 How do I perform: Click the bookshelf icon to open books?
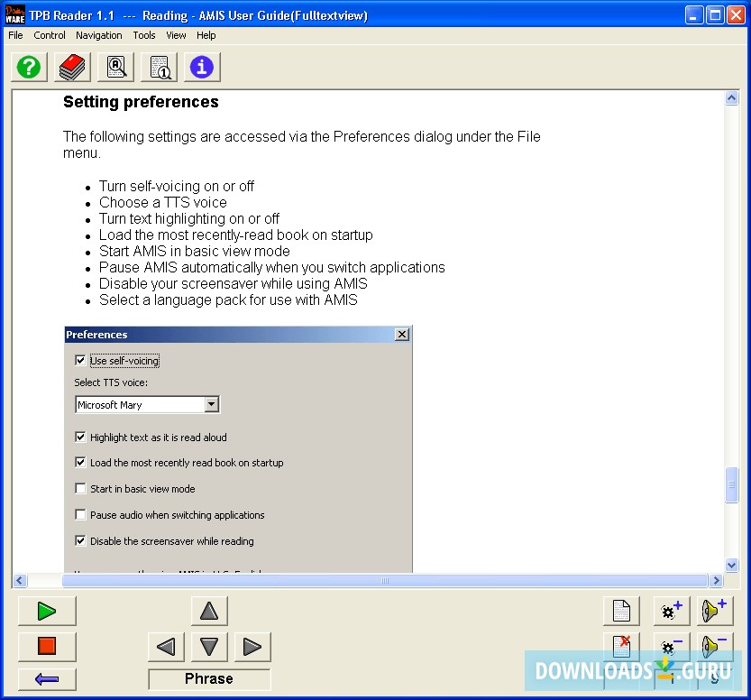[x=71, y=67]
